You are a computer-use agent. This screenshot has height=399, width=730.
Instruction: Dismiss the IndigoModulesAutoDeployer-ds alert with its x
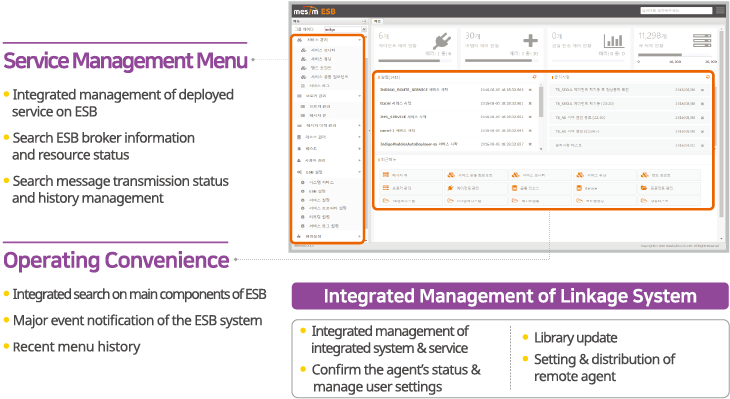(530, 144)
